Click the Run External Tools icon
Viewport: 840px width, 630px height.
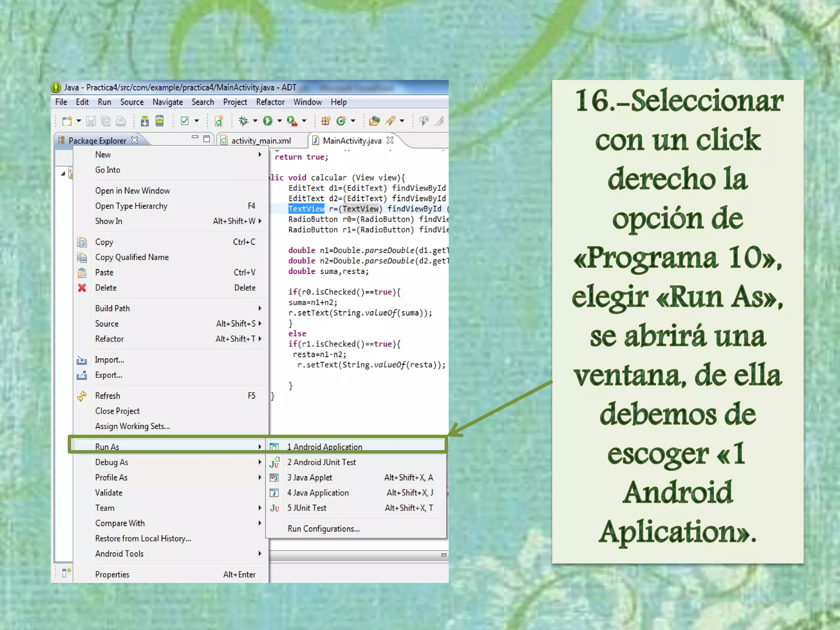tap(292, 121)
